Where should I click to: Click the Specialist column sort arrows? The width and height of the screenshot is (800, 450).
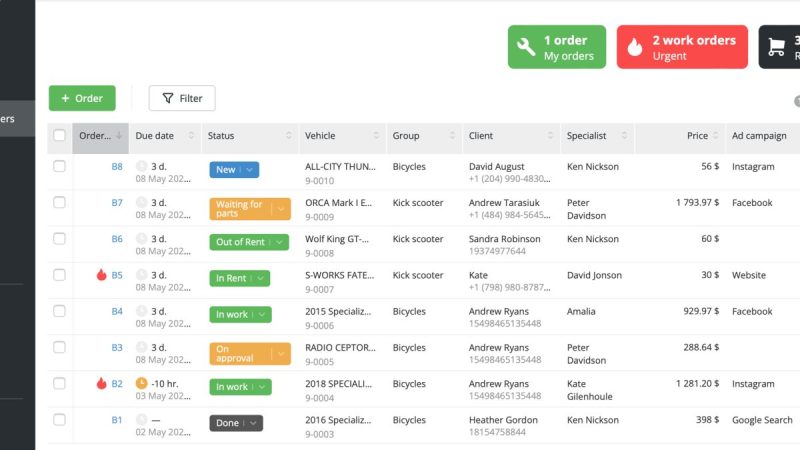[624, 136]
